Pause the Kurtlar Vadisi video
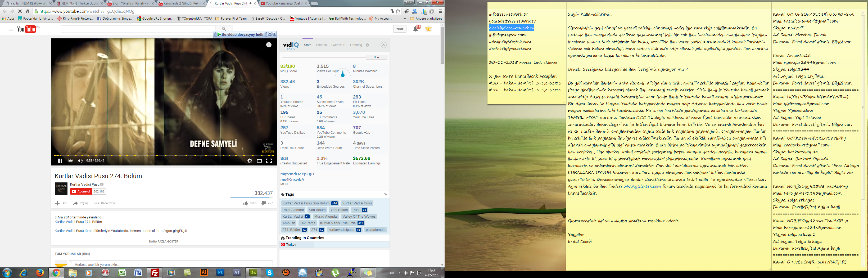868x278 pixels. coord(60,161)
